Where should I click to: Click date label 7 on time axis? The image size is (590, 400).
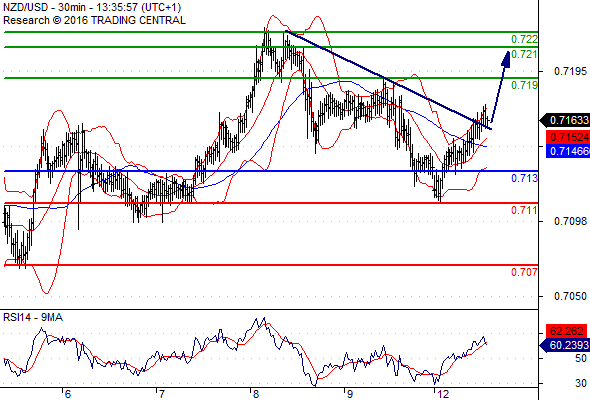[161, 394]
